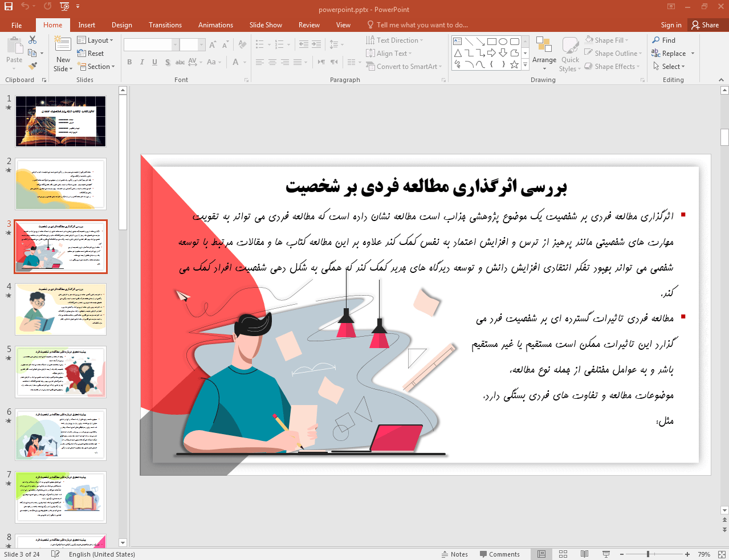Toggle Justify paragraph alignment
The height and width of the screenshot is (560, 729).
298,62
